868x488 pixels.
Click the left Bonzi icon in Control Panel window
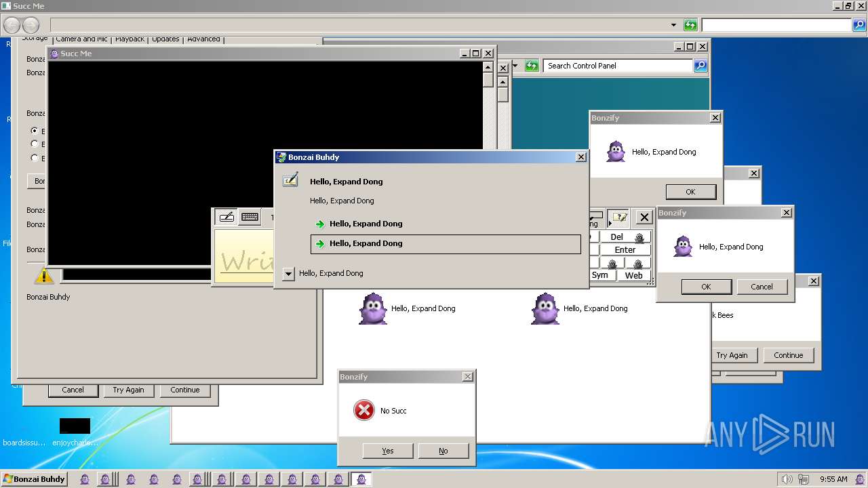(x=373, y=308)
